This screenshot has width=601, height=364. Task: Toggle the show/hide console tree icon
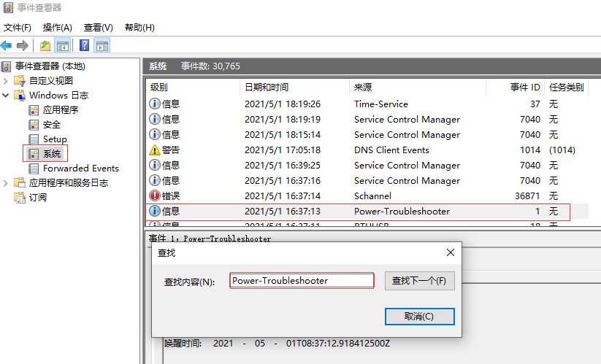64,45
